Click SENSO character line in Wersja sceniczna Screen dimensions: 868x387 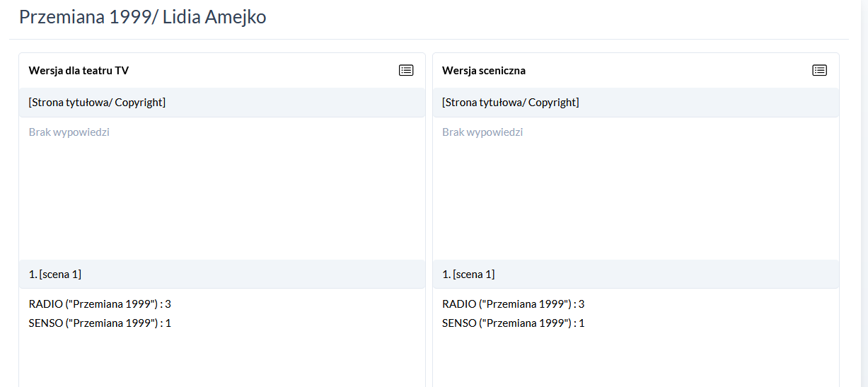click(513, 323)
